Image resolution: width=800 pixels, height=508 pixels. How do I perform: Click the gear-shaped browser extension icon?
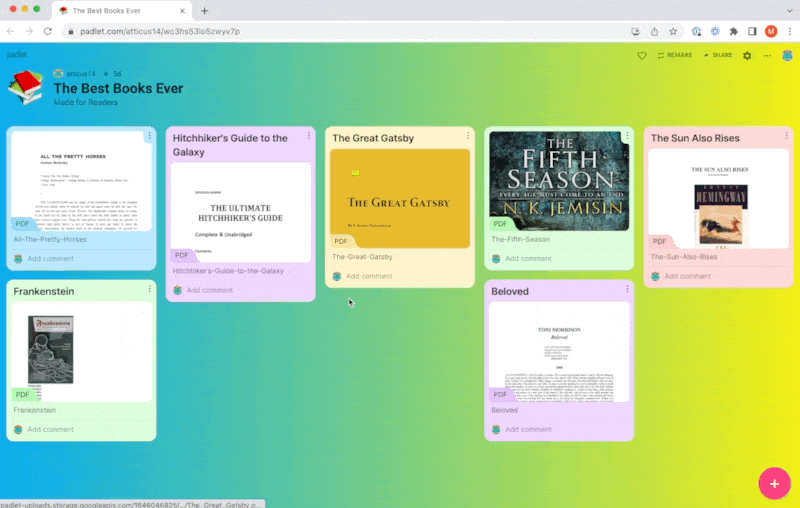coord(715,32)
